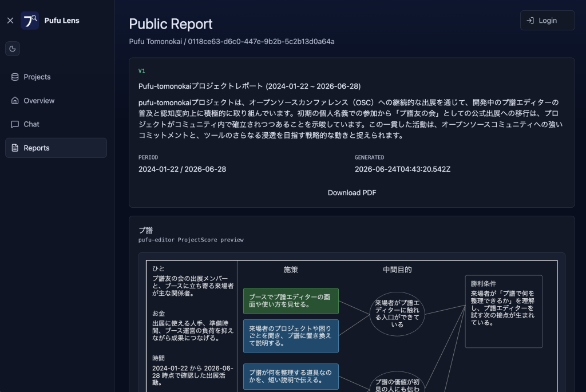Open the Chat section
The image size is (586, 392).
pyautogui.click(x=56, y=124)
